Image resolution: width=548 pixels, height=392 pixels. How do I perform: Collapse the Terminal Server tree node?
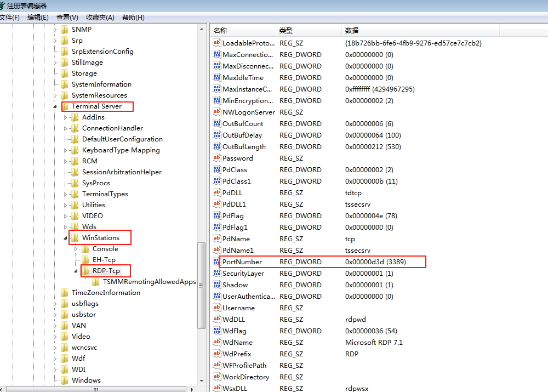(x=55, y=106)
